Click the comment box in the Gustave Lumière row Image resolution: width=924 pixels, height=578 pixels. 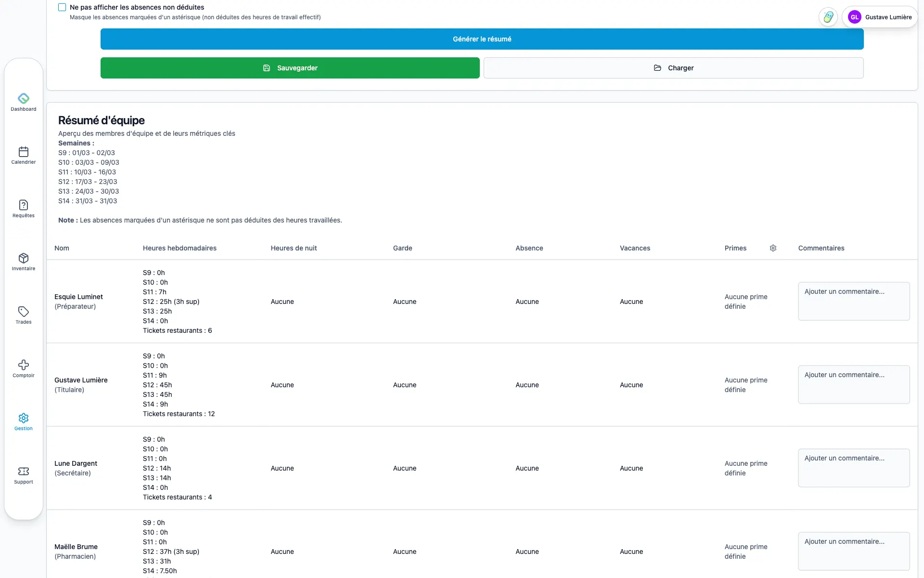[853, 384]
